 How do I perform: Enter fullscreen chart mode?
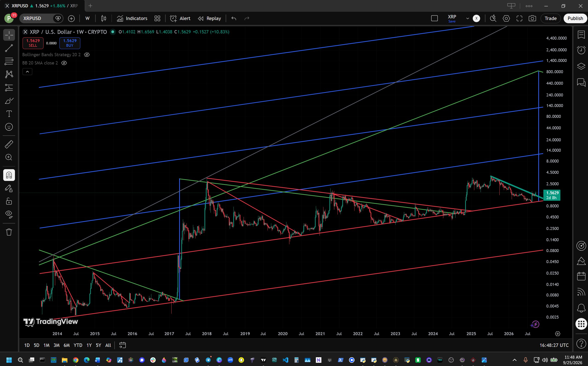[519, 18]
